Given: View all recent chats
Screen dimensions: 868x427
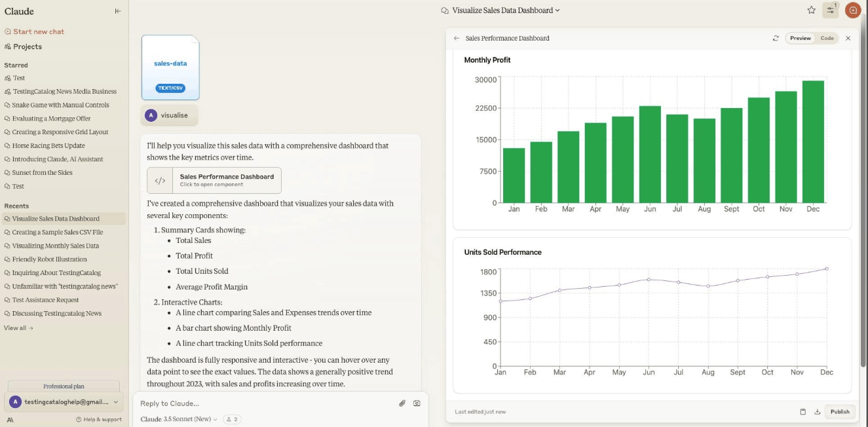Looking at the screenshot, I should tap(18, 328).
